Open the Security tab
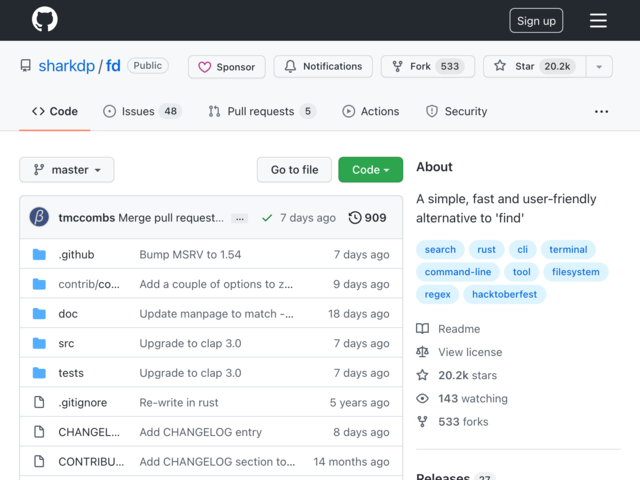This screenshot has height=480, width=640. pos(456,111)
